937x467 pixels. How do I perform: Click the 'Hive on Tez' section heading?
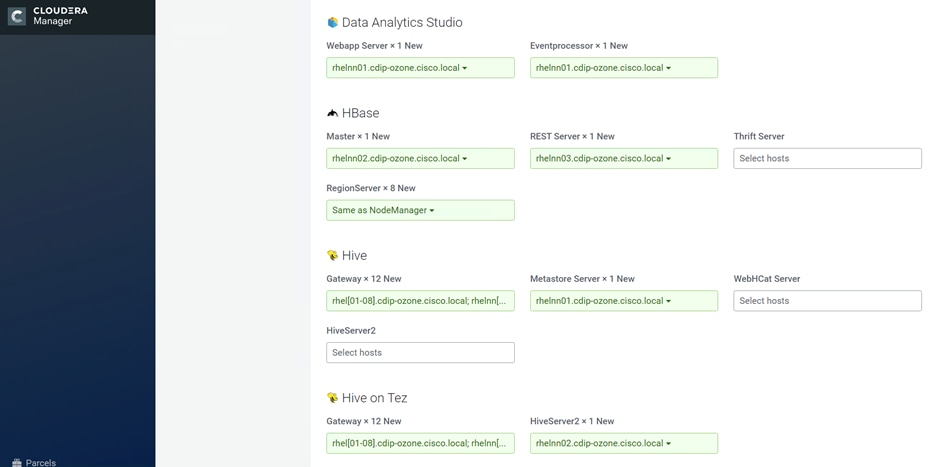(375, 398)
